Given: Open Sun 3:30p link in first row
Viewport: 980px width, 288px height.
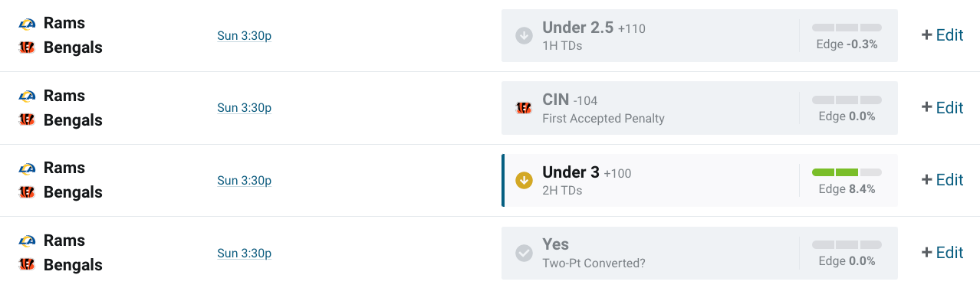Looking at the screenshot, I should [244, 36].
